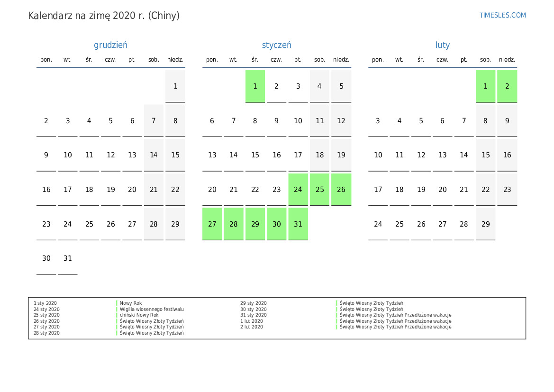Click legend date '30 sty 2020'
The height and width of the screenshot is (392, 554).
pyautogui.click(x=254, y=310)
